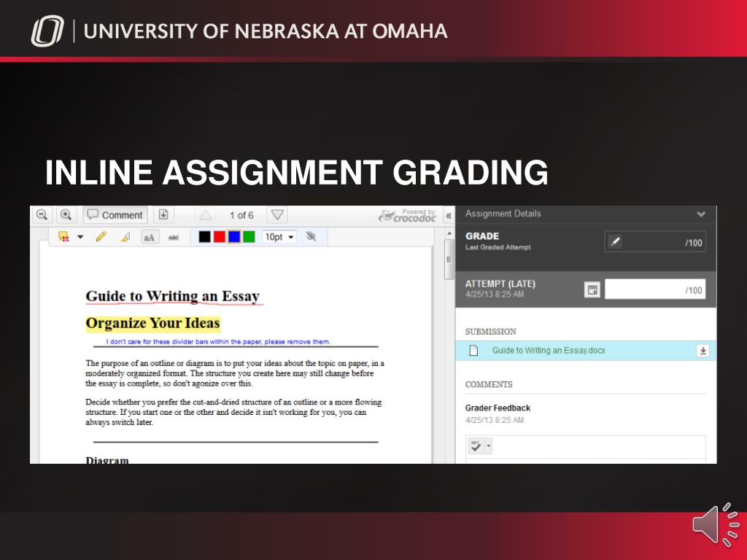
Task: Open the attempt rubric/notes icon
Action: 592,289
